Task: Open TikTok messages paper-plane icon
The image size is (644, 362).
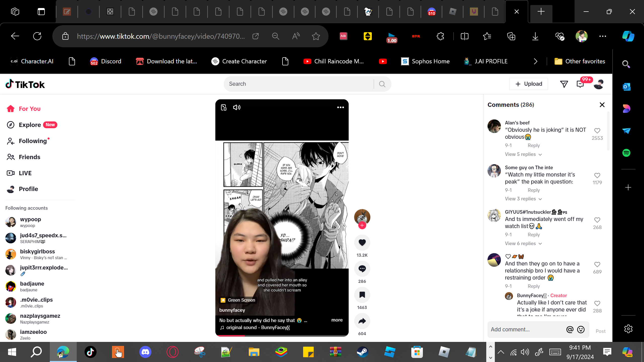Action: [x=564, y=84]
